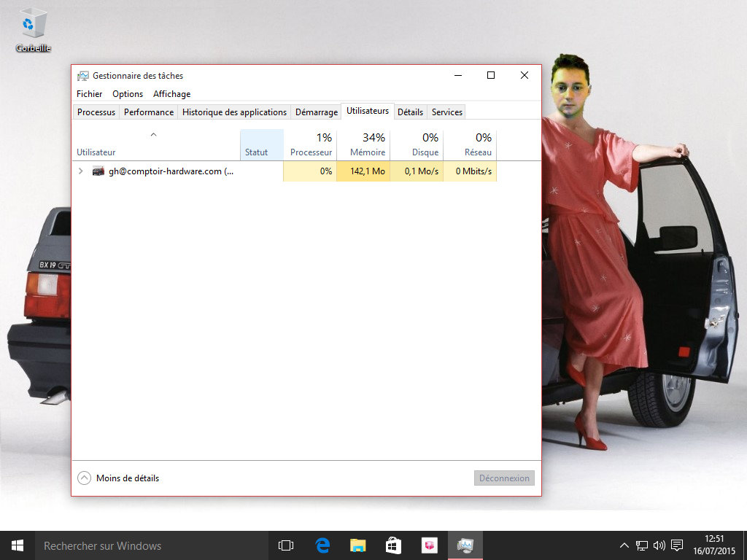Click the Rechercher sur Windows search box
The height and width of the screenshot is (560, 747).
coord(146,545)
